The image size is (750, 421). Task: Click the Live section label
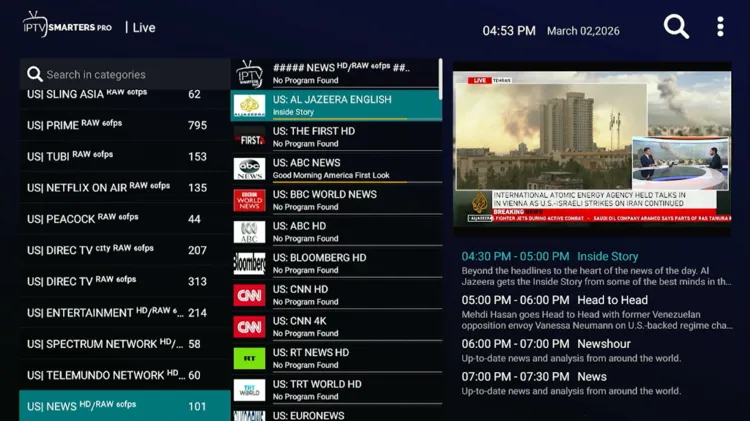[144, 28]
